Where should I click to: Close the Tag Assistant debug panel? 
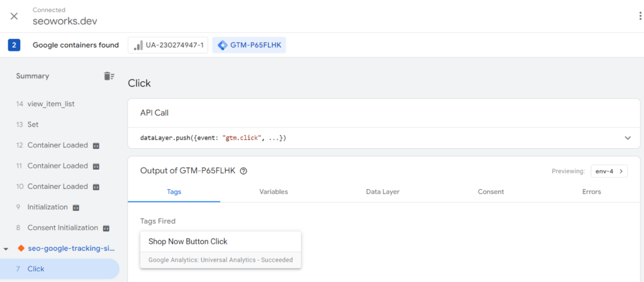click(14, 16)
